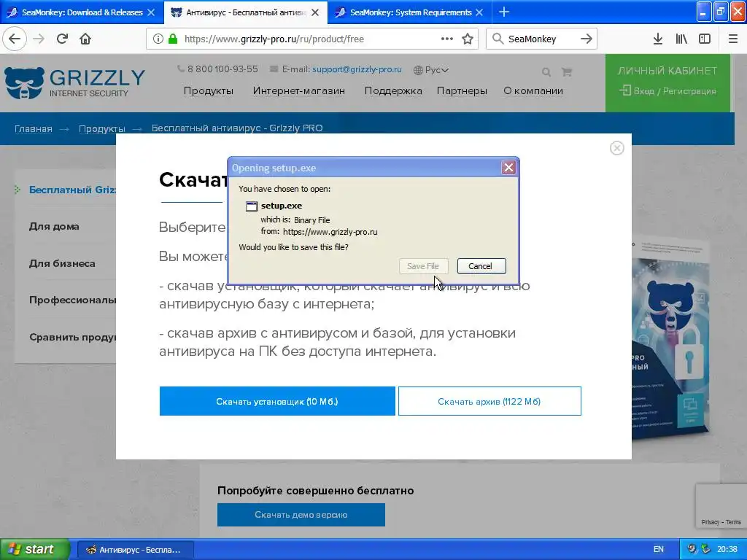The width and height of the screenshot is (747, 560).
Task: Select Сравнить продукты sidebar item
Action: [72, 337]
